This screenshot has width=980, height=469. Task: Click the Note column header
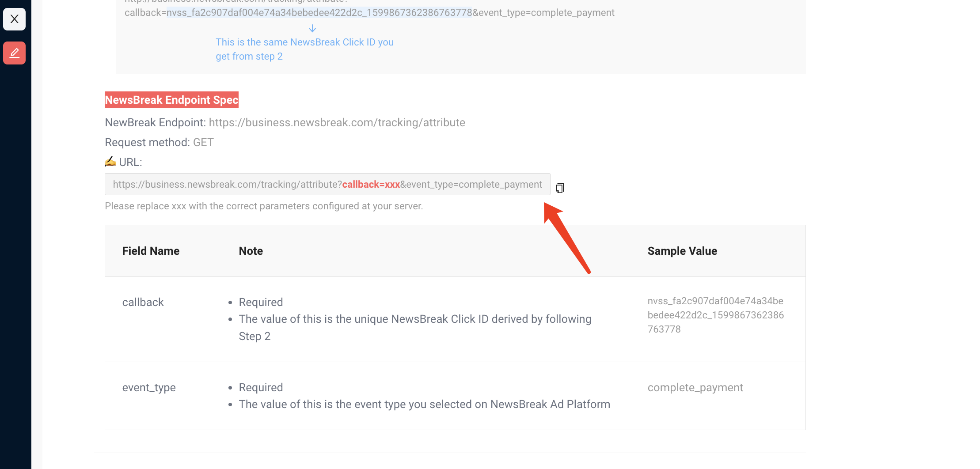pyautogui.click(x=251, y=251)
